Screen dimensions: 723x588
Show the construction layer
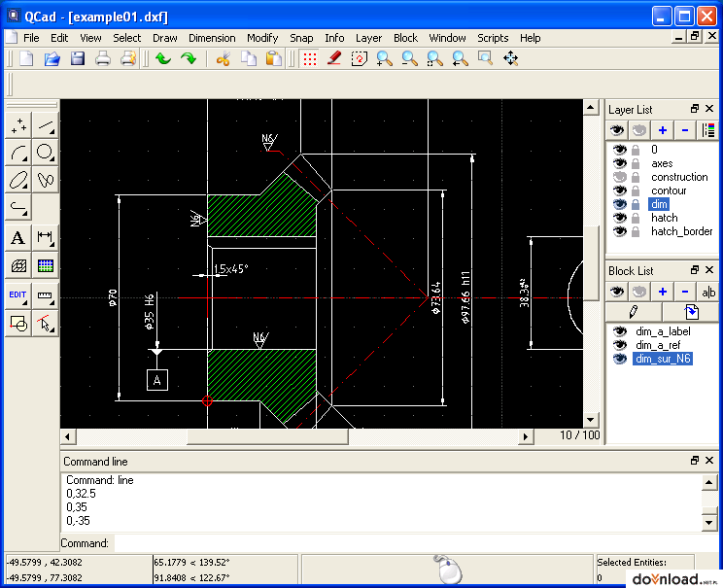coord(620,177)
